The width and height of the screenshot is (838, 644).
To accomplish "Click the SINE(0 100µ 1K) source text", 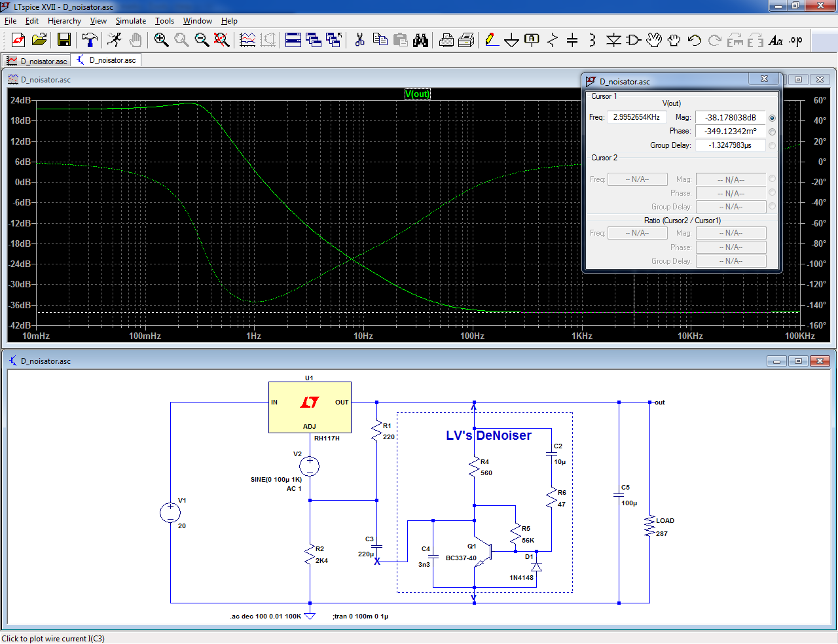I will tap(276, 479).
